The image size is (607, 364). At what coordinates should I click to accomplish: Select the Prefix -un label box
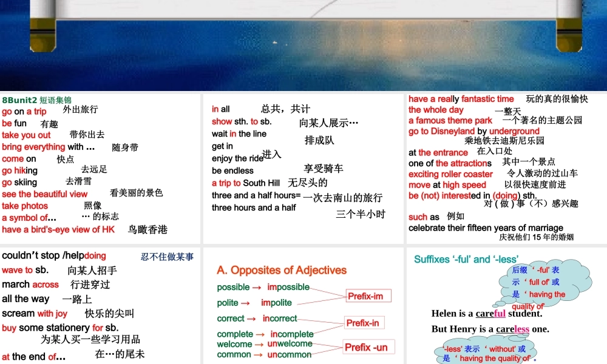[366, 347]
